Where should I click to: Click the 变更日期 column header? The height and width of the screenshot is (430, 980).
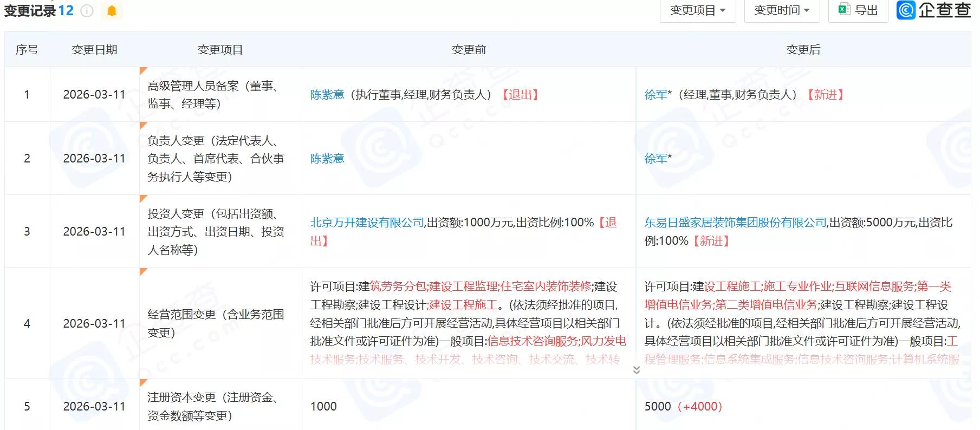click(95, 50)
